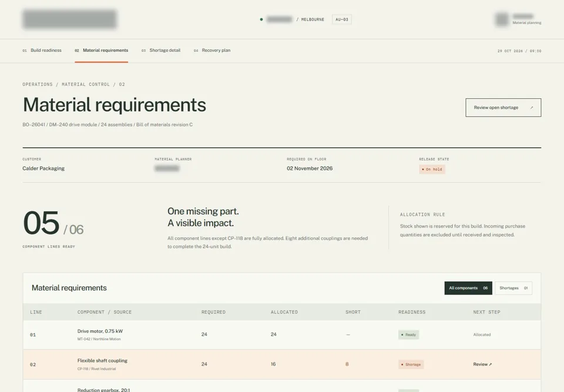This screenshot has height=392, width=564.
Task: Click the required value 24 for Drive motor
Action: 204,334
